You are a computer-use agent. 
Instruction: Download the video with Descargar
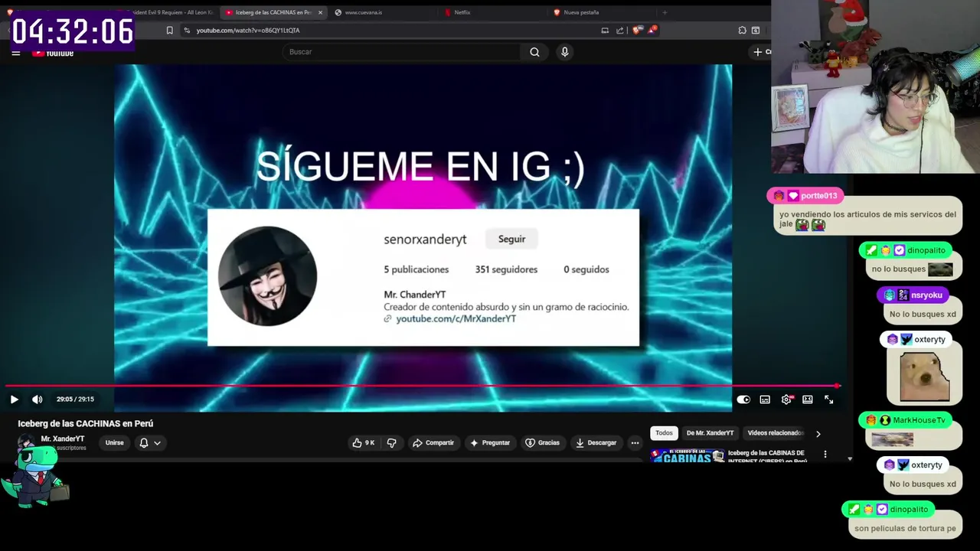pos(596,442)
